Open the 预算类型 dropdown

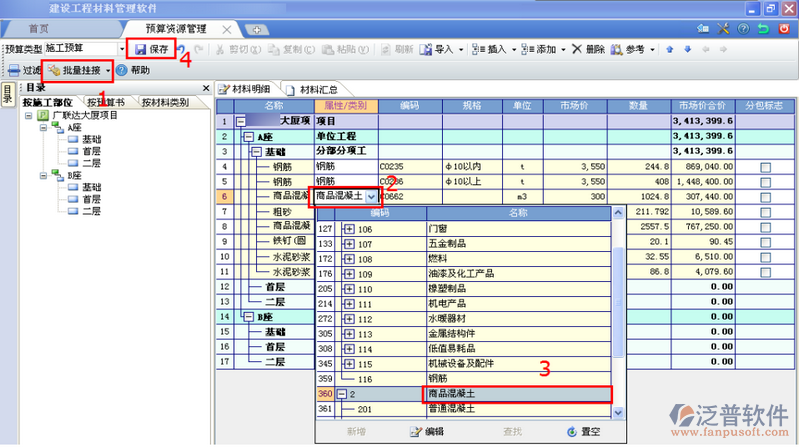[122, 48]
